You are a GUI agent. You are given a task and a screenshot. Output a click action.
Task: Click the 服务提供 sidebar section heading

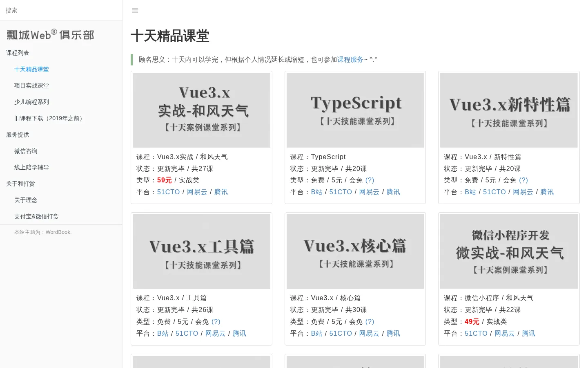click(18, 135)
